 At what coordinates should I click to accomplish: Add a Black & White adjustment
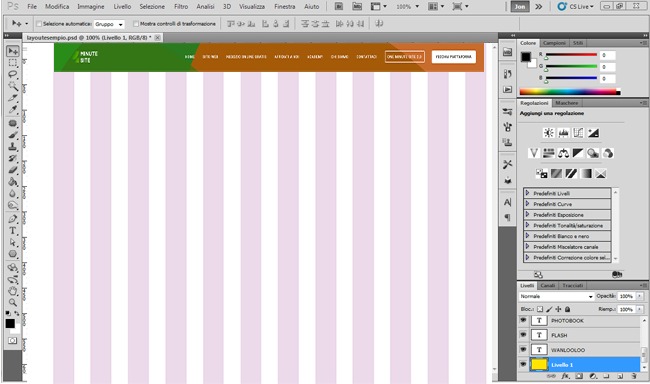pos(578,153)
